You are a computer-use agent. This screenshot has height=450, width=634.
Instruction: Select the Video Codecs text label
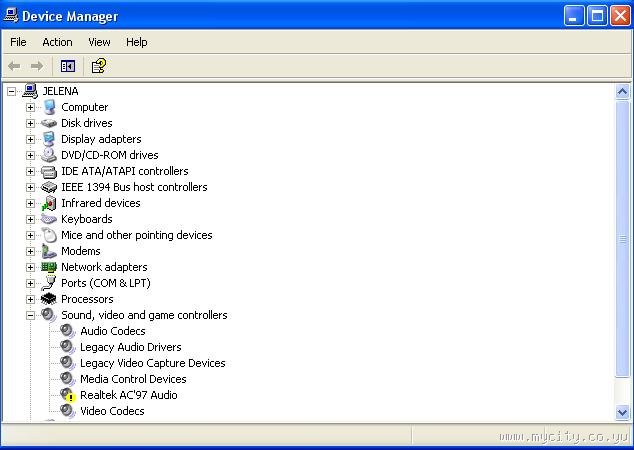point(112,411)
